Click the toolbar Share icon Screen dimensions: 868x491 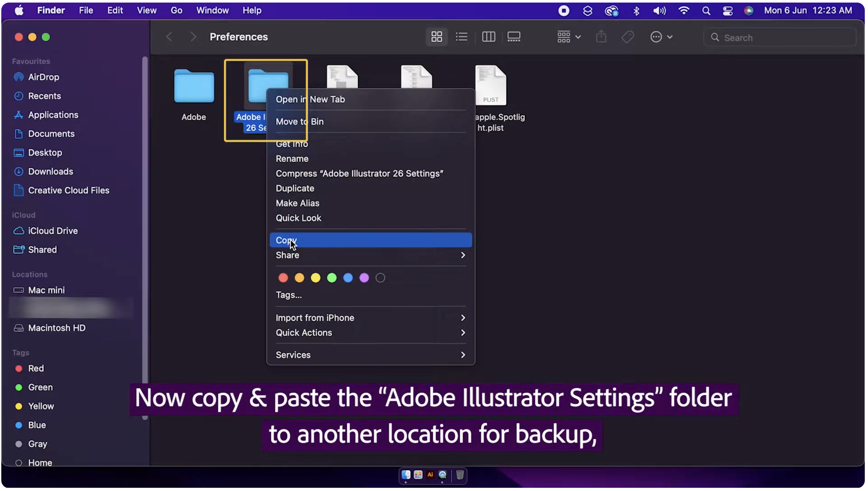[601, 36]
